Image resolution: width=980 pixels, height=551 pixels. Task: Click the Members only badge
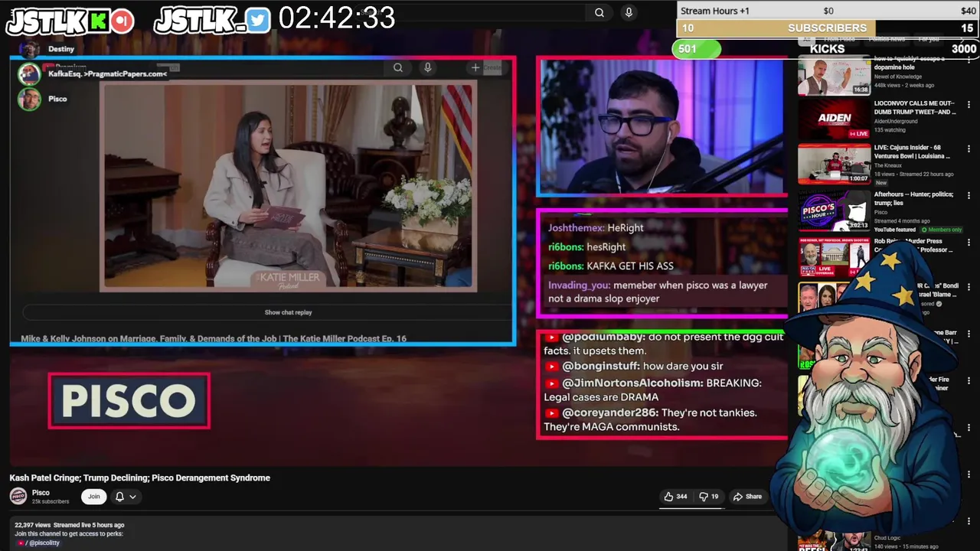(x=942, y=230)
